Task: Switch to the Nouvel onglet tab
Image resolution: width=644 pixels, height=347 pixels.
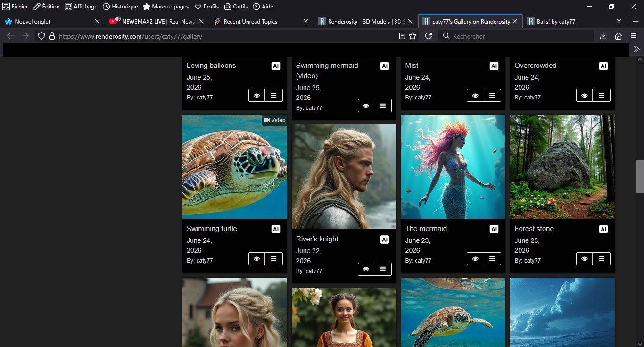Action: [52, 21]
